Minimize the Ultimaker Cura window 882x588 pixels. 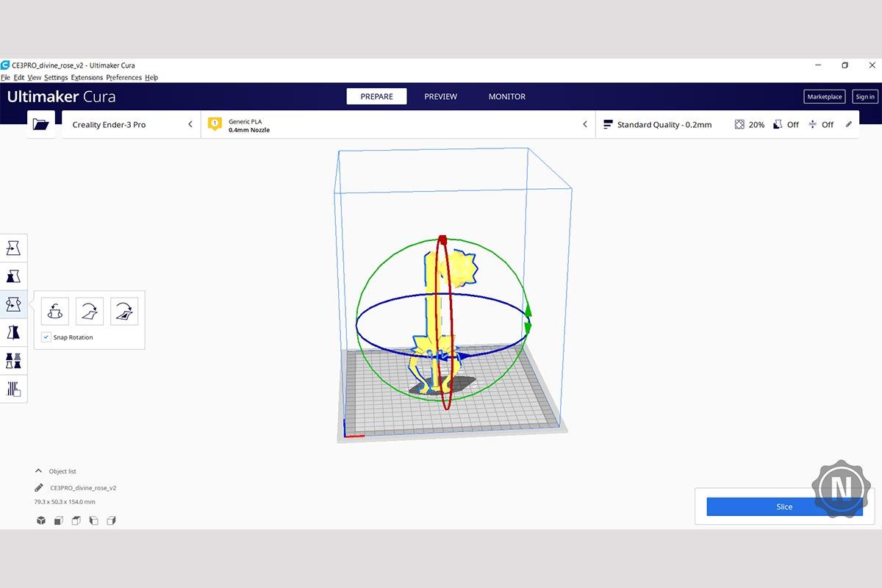pyautogui.click(x=819, y=65)
